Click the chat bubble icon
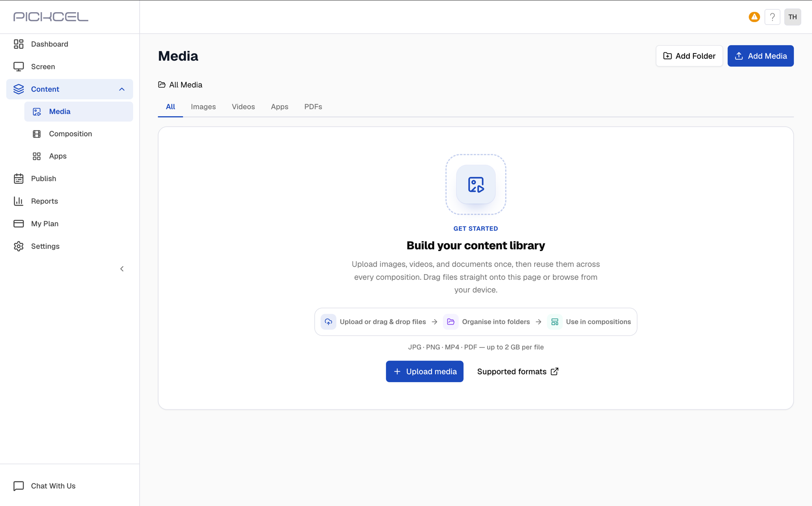 tap(19, 486)
